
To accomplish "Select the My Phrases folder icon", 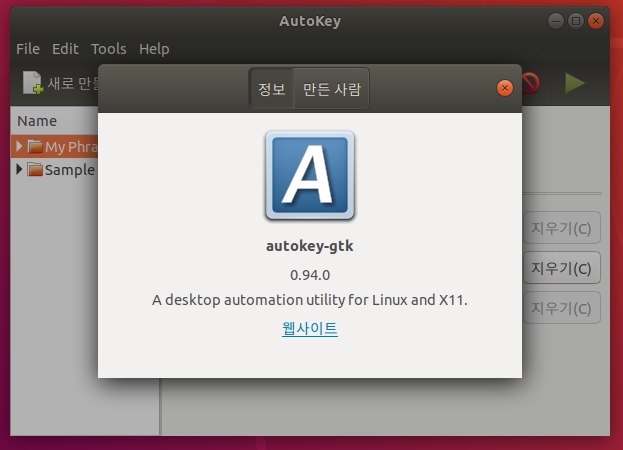I will click(35, 146).
